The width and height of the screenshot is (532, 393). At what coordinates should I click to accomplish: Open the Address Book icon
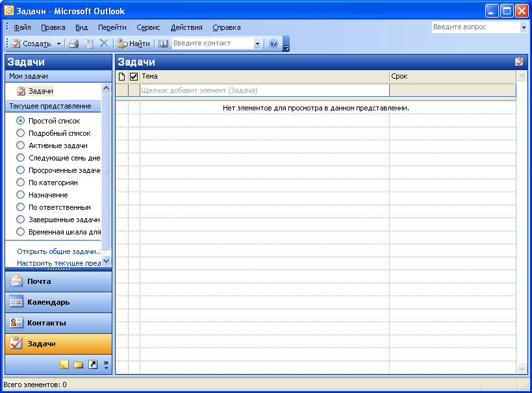coord(163,44)
